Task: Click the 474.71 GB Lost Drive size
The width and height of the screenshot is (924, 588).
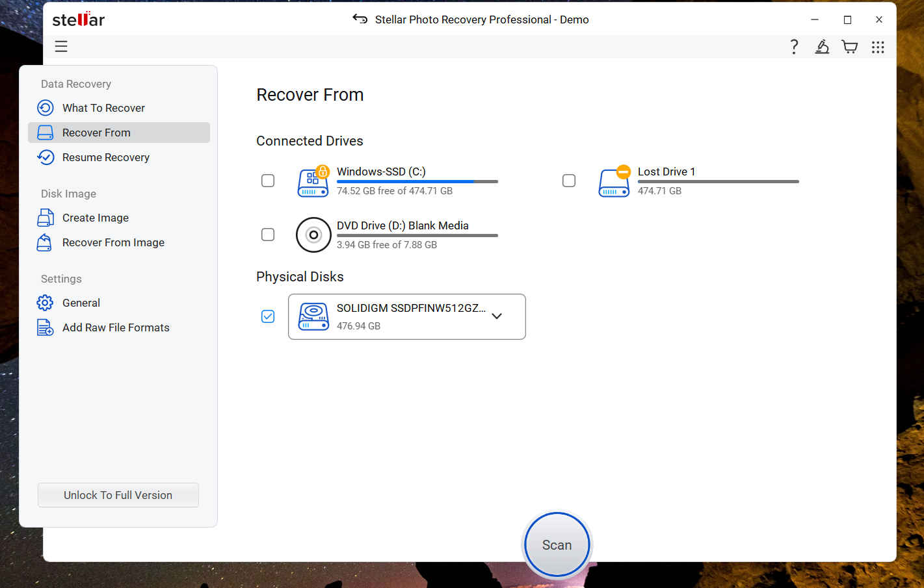Action: click(659, 191)
